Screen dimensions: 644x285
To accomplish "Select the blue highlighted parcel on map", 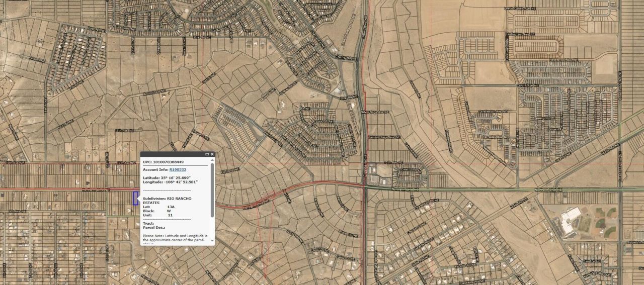I will tap(135, 198).
